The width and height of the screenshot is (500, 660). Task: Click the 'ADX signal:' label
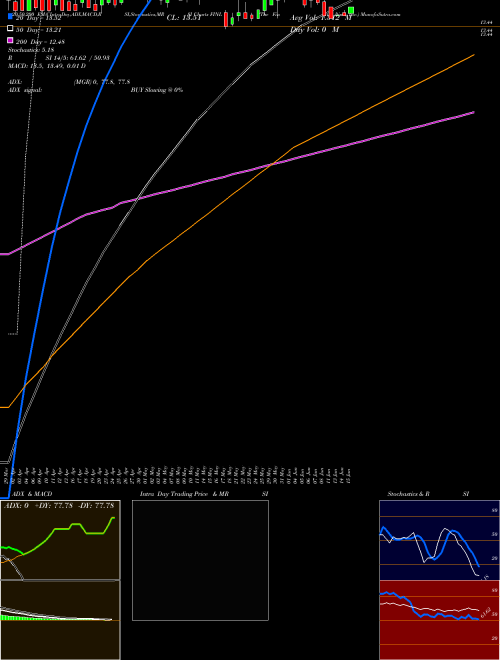coord(25,90)
